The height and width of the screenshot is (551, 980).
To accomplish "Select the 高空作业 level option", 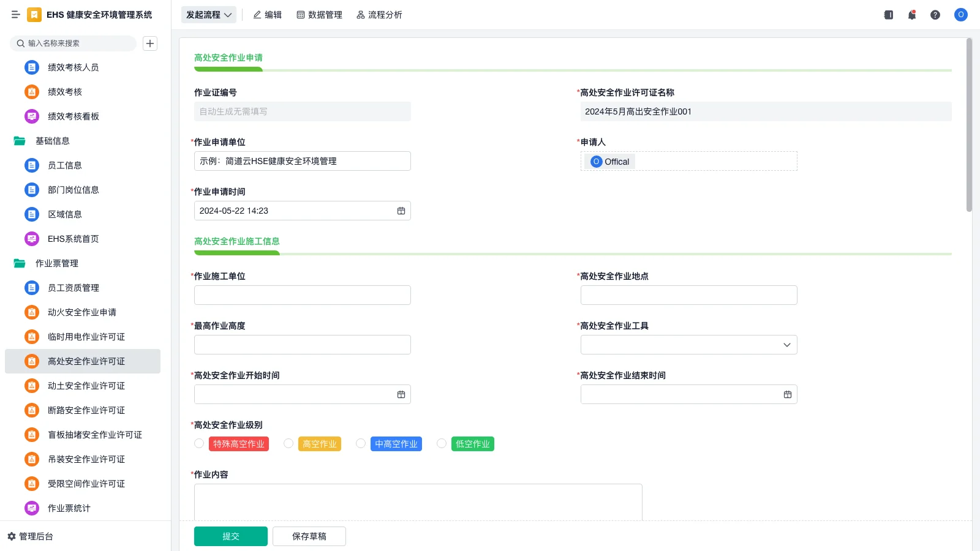I will tap(288, 443).
